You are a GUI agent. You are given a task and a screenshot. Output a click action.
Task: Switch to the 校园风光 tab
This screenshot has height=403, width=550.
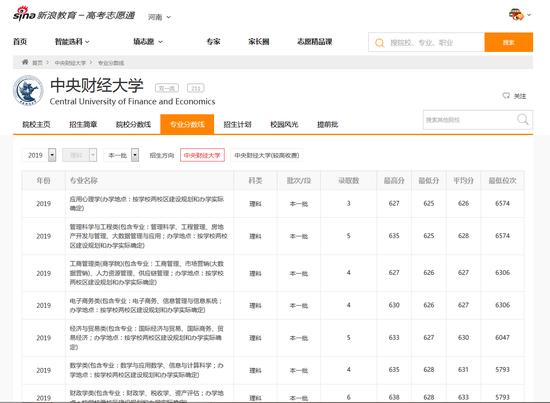[284, 125]
